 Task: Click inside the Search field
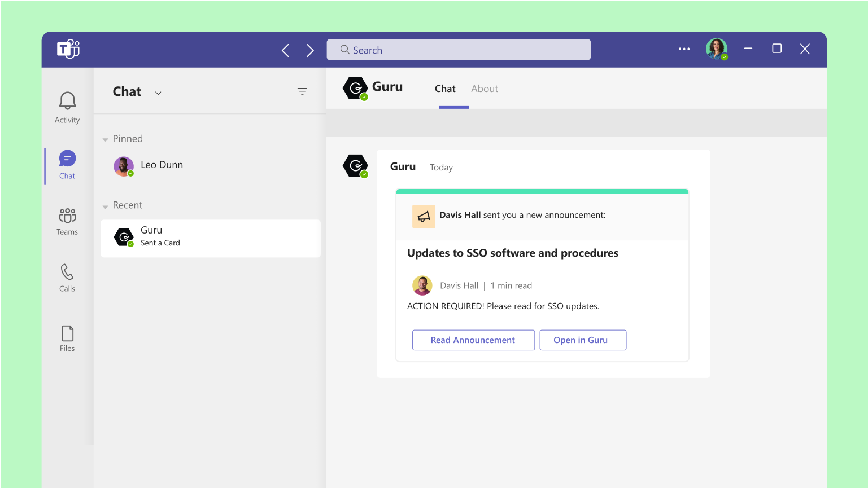click(459, 50)
